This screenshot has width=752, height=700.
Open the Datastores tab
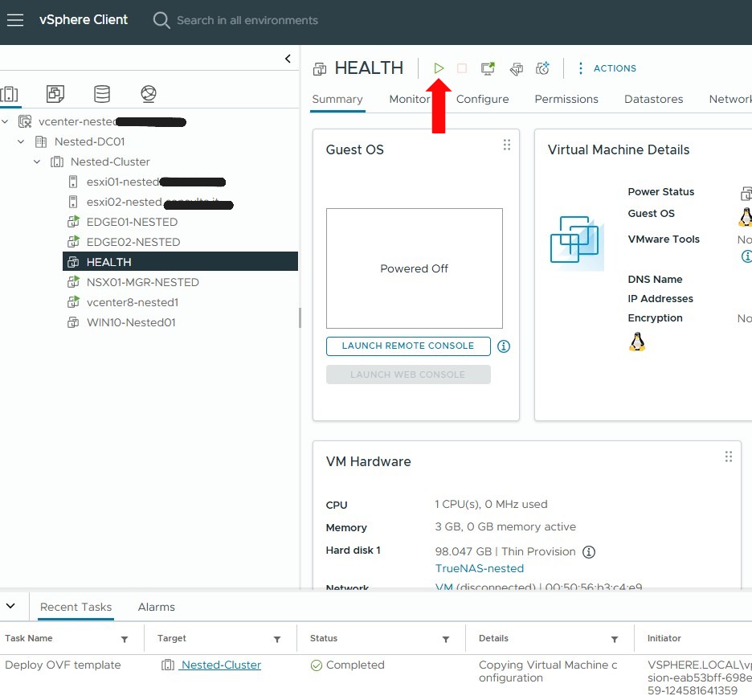[654, 100]
